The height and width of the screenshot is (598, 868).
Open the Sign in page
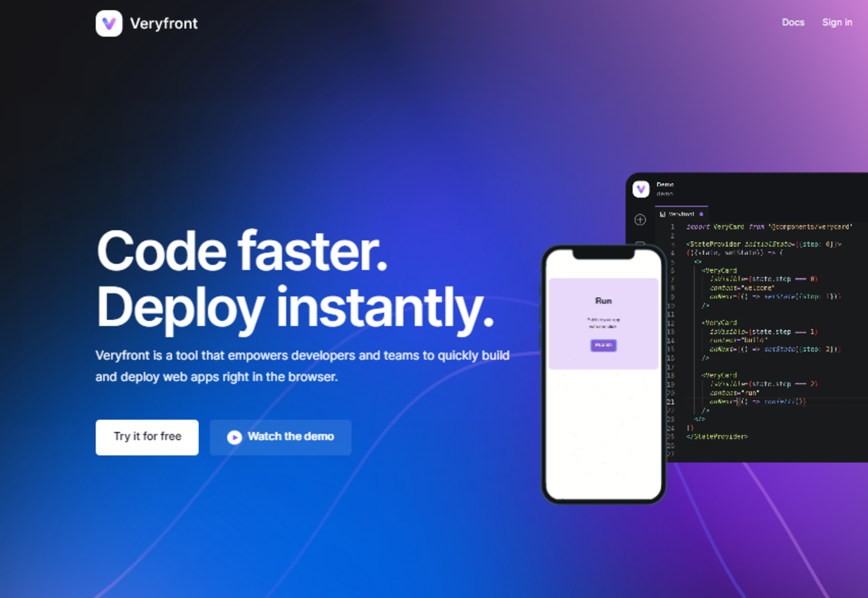(837, 22)
